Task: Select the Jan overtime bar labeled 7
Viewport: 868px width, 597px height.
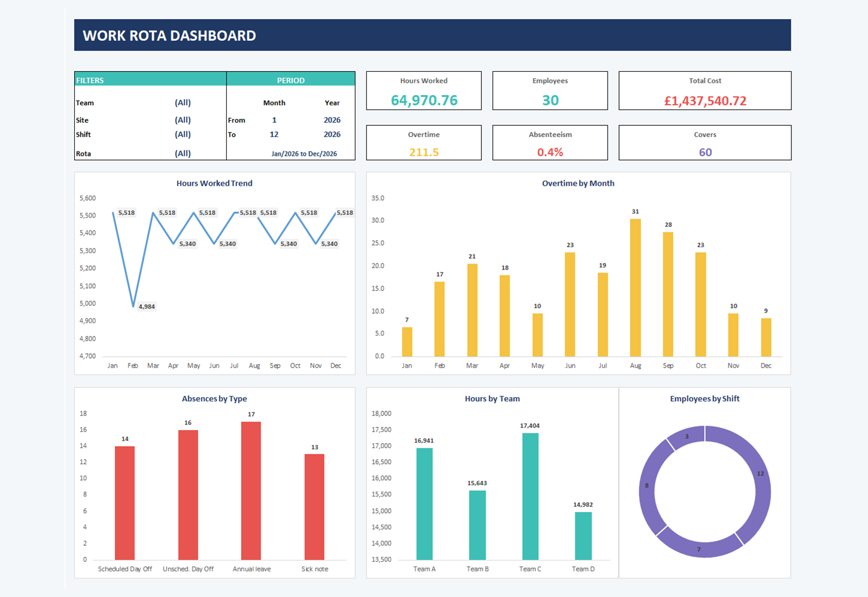Action: point(407,342)
